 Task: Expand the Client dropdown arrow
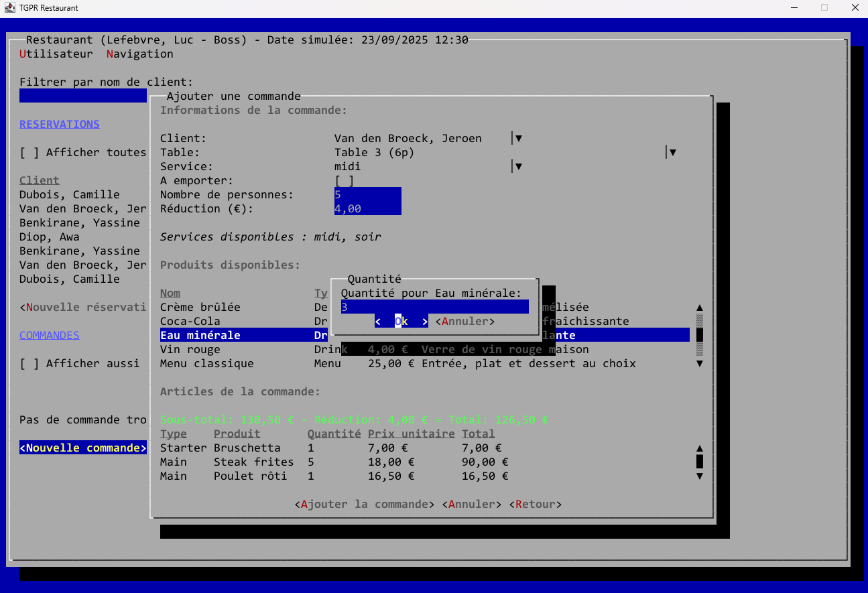[517, 138]
